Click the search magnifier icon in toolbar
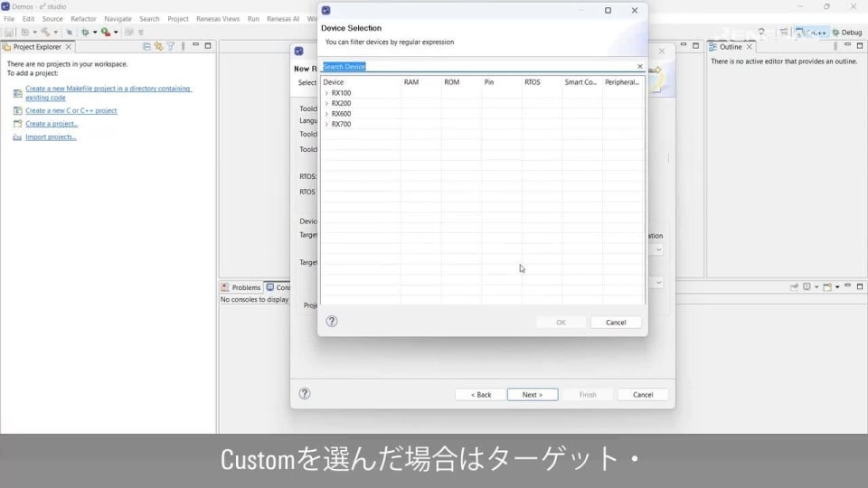The height and width of the screenshot is (488, 868). [x=761, y=33]
